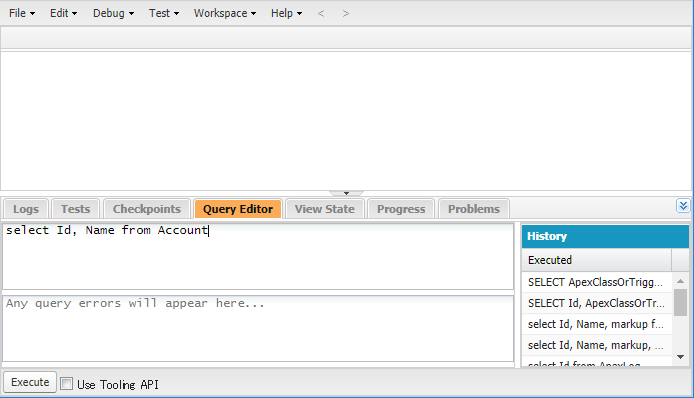Click the History list scrollbar thumb
This screenshot has height=398, width=694.
click(681, 302)
